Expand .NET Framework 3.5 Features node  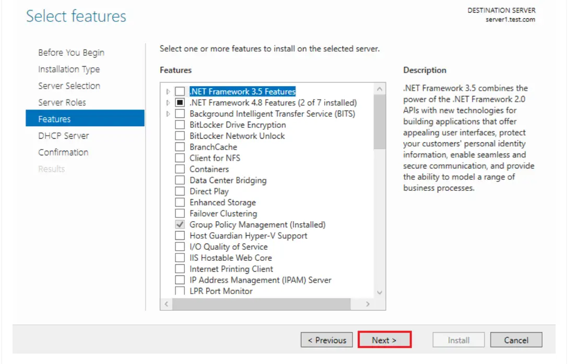(168, 91)
